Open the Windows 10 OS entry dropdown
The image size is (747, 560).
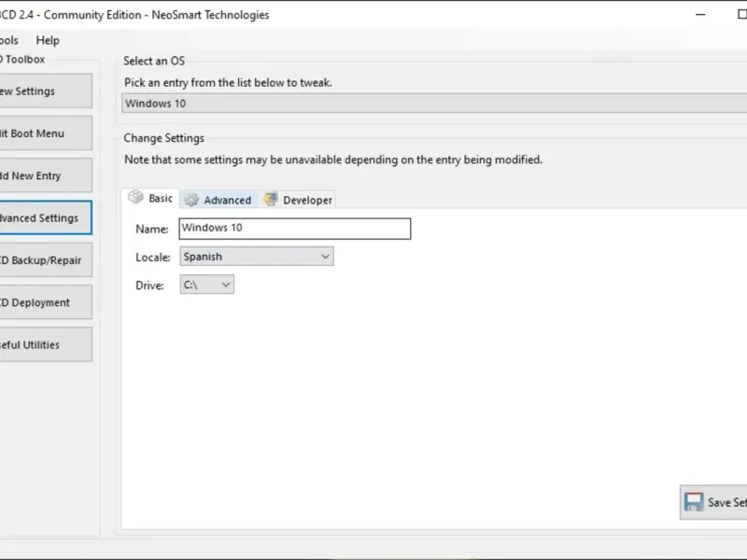tap(434, 104)
